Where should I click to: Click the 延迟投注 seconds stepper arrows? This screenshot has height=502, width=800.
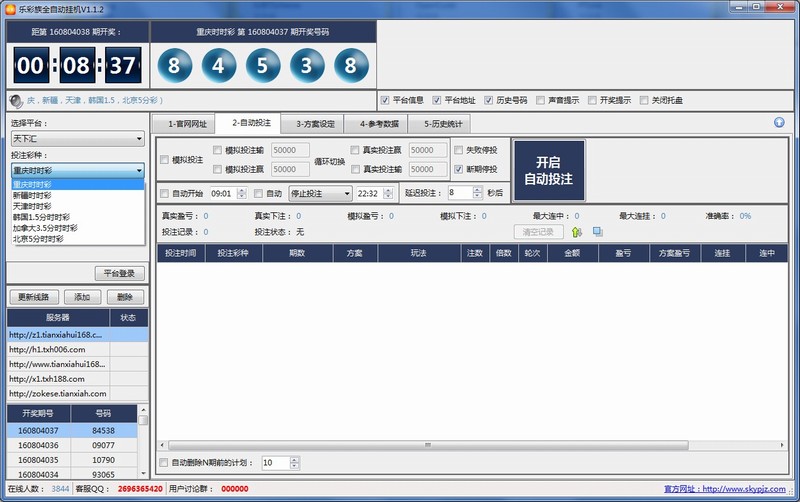tap(478, 193)
